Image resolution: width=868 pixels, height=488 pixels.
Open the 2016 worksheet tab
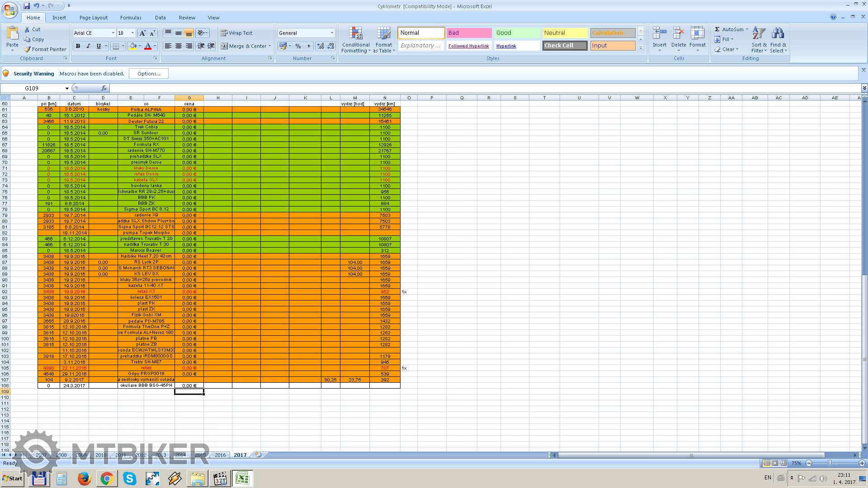[220, 455]
